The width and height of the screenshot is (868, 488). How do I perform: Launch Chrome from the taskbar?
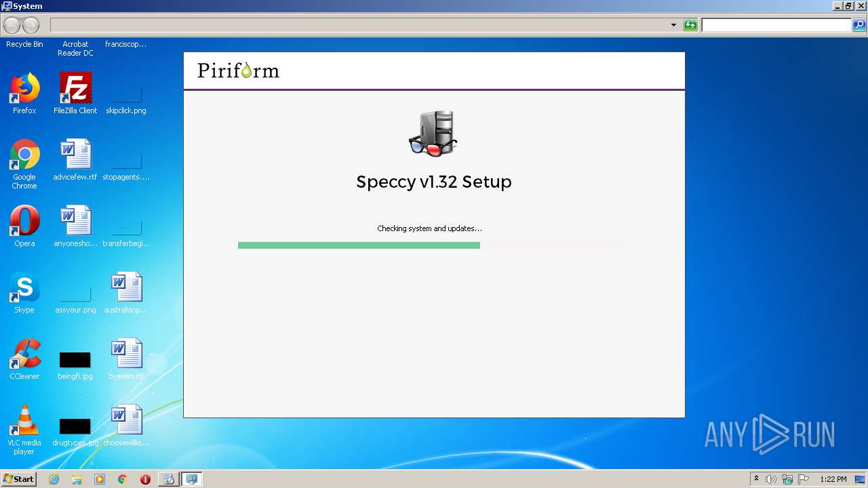(x=123, y=479)
